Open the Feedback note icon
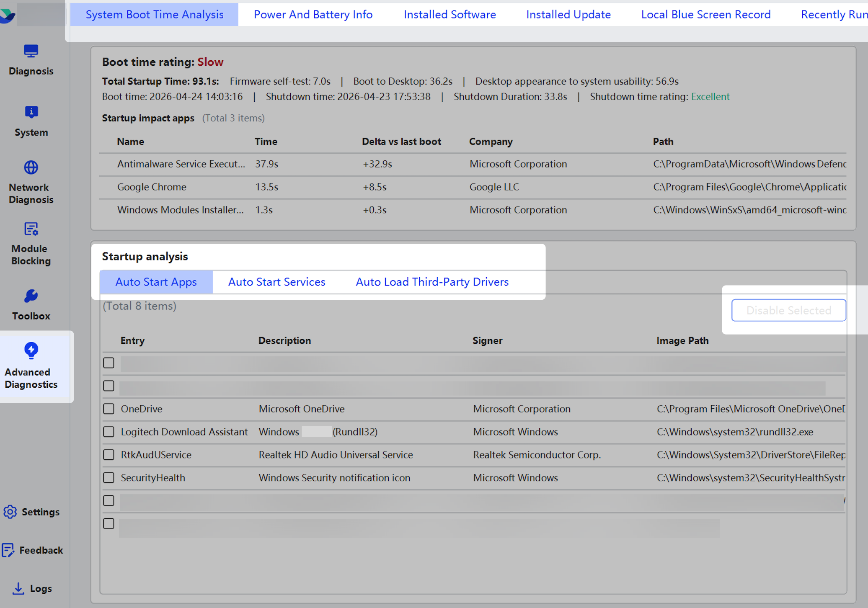868x608 pixels. pyautogui.click(x=8, y=550)
